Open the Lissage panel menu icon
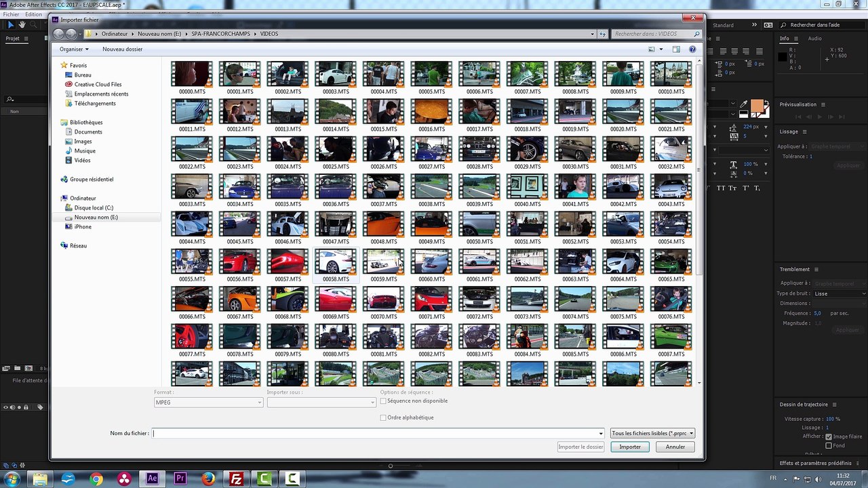The height and width of the screenshot is (488, 868). point(805,131)
